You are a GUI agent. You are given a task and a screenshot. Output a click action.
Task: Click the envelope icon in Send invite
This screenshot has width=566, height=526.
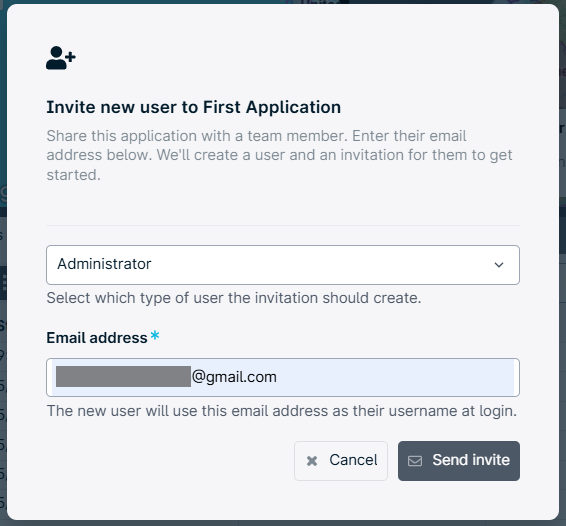click(x=415, y=461)
